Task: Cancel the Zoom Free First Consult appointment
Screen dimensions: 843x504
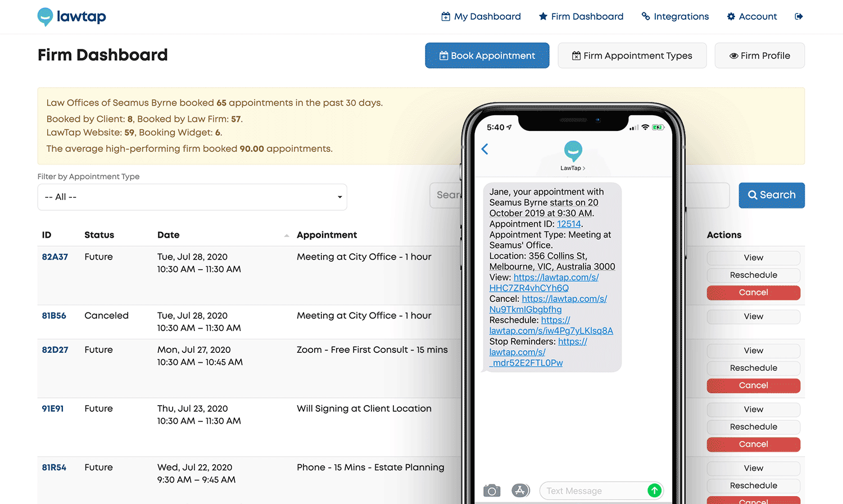Action: [x=754, y=385]
